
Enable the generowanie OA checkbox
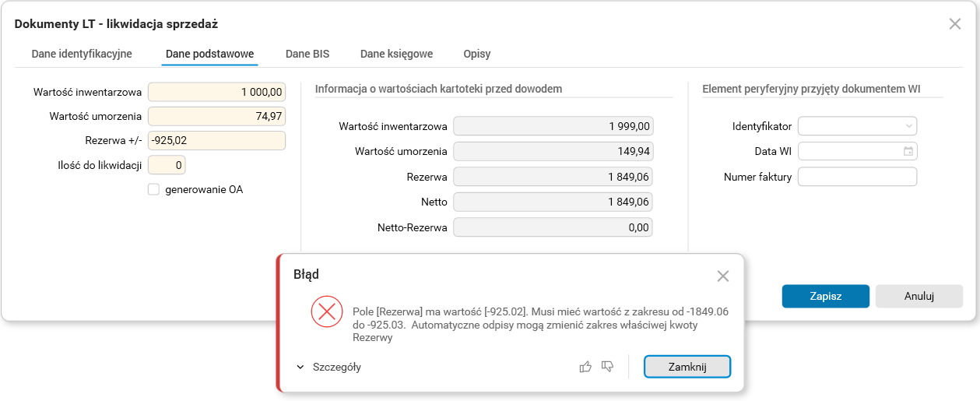(153, 189)
